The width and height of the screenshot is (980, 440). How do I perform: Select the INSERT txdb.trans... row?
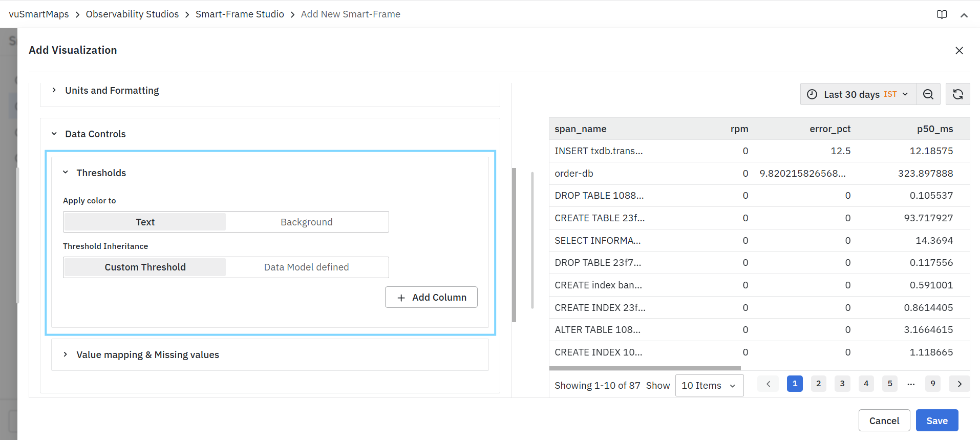tap(759, 151)
